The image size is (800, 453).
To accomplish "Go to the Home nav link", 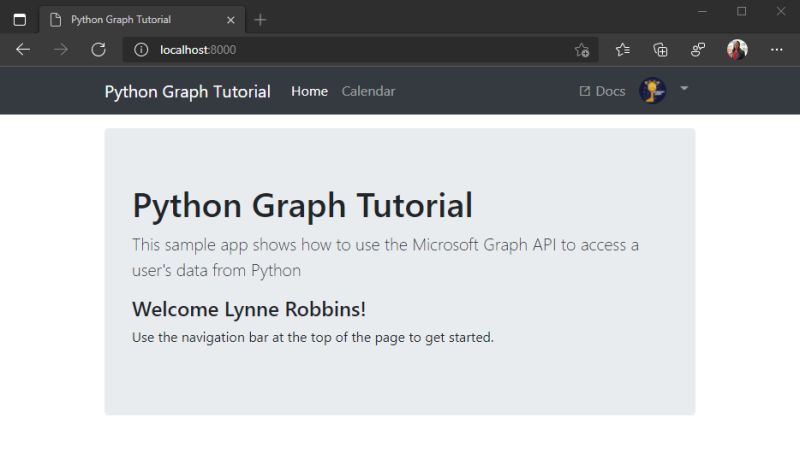I will point(309,91).
